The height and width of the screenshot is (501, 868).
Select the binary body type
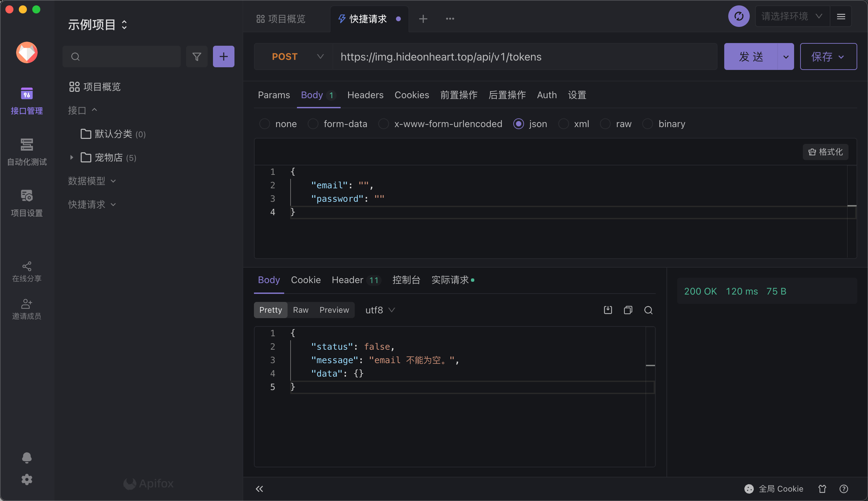(663, 124)
